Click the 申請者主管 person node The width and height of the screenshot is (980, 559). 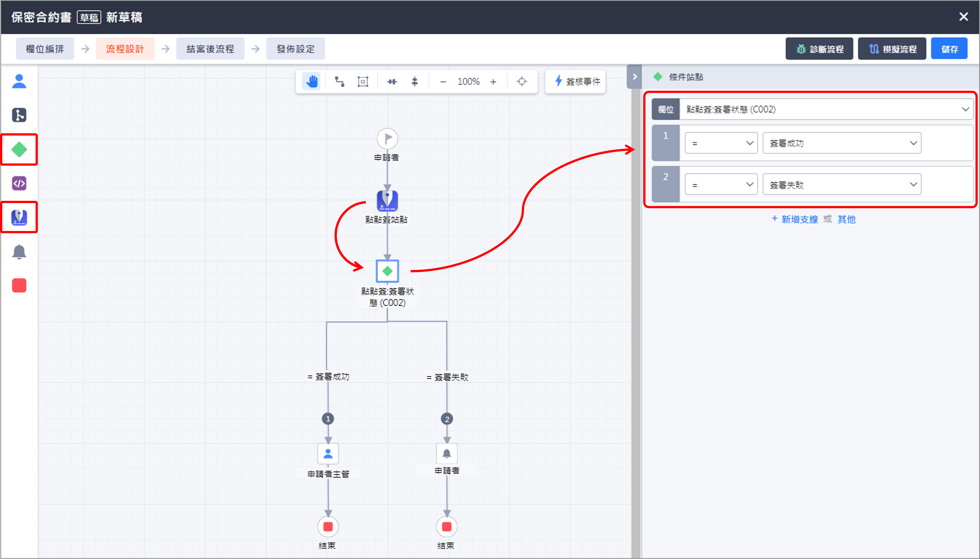click(x=328, y=454)
